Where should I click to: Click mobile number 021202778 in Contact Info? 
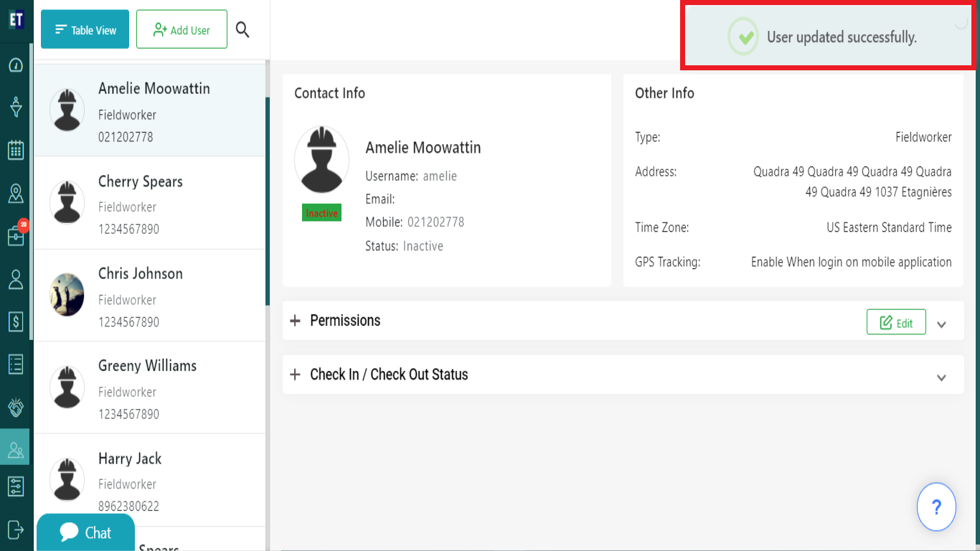436,222
